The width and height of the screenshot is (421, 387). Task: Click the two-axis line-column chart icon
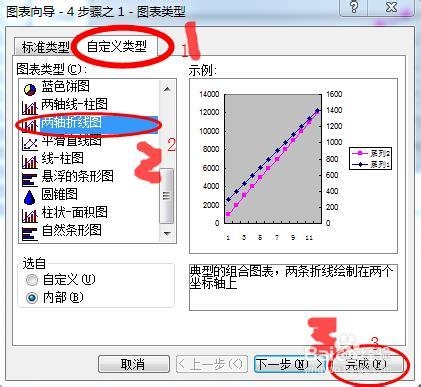[30, 107]
